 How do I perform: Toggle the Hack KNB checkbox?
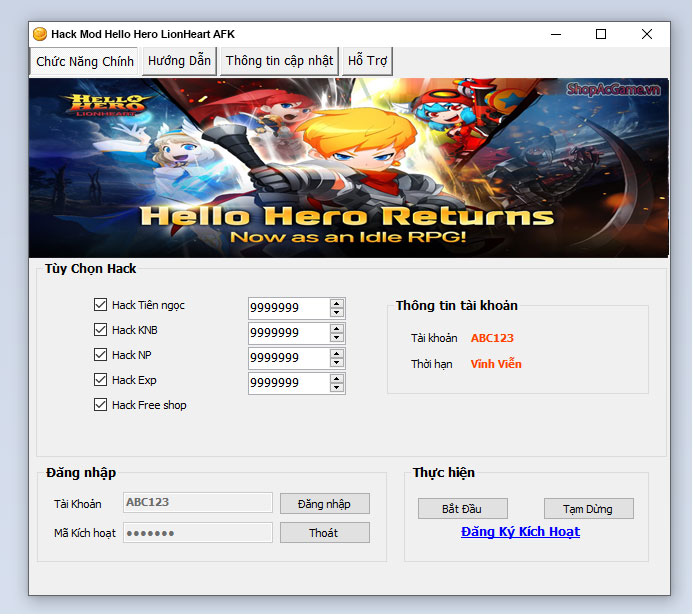tap(100, 330)
